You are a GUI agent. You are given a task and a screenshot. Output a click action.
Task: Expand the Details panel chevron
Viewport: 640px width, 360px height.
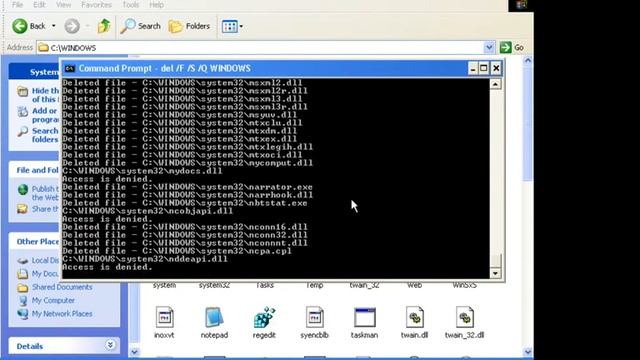(x=110, y=345)
